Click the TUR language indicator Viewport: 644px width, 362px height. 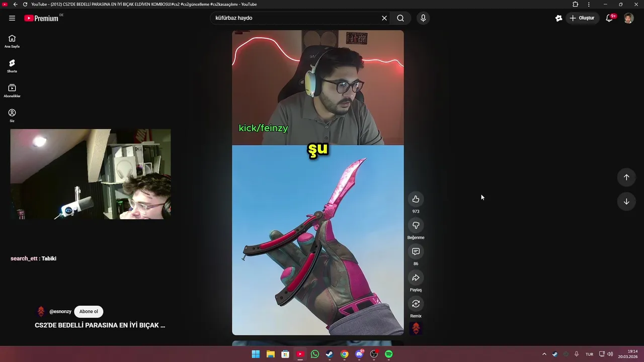(x=589, y=354)
